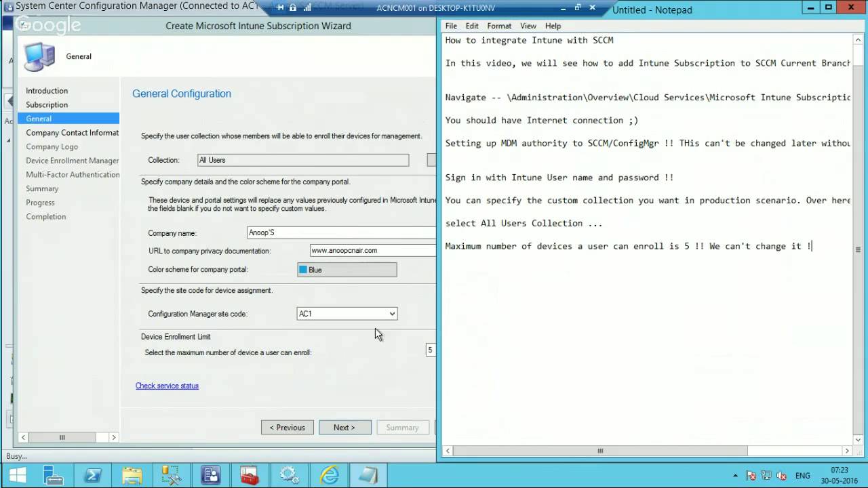The width and height of the screenshot is (868, 488).
Task: Select the Progress wizard step
Action: coord(40,203)
